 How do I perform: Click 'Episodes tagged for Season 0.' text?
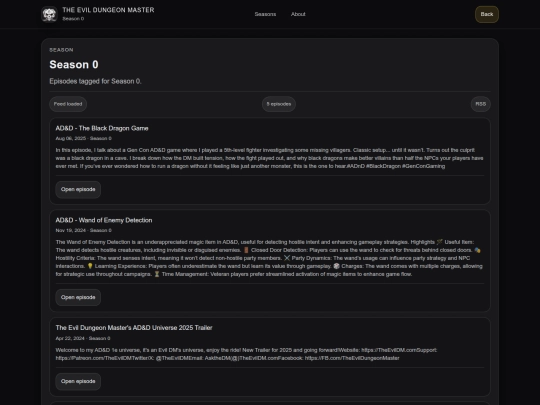click(x=95, y=81)
